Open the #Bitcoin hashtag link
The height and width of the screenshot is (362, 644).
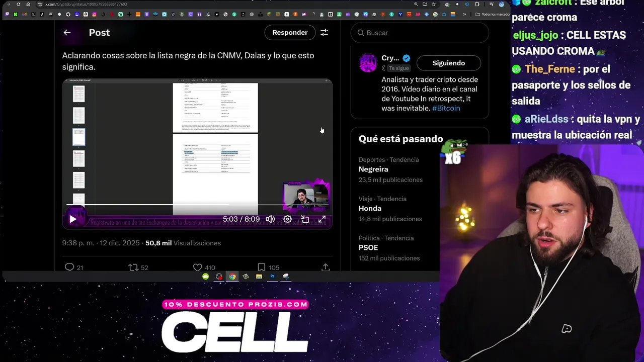(446, 108)
